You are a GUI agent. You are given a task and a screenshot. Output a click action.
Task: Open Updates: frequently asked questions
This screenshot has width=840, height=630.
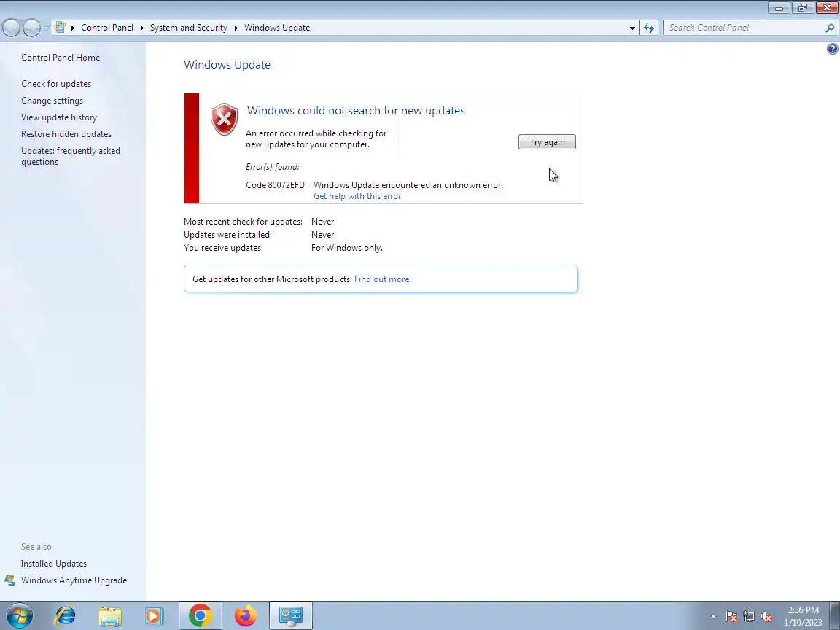(71, 156)
